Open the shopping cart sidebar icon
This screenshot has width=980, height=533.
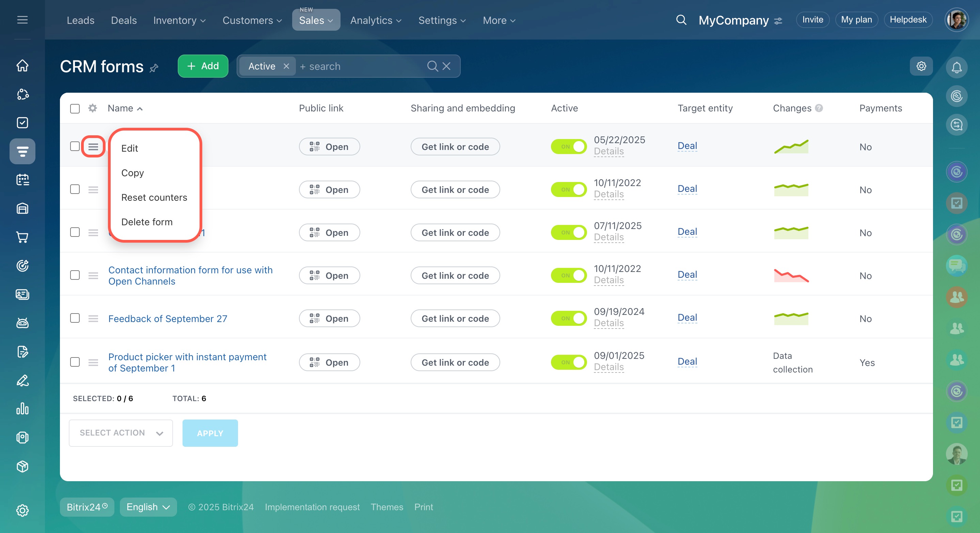tap(22, 237)
